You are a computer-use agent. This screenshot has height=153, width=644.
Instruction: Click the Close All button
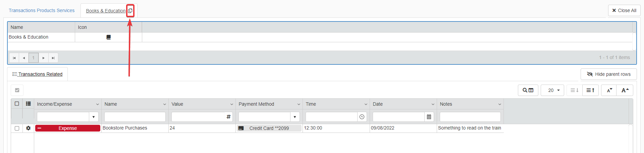624,10
